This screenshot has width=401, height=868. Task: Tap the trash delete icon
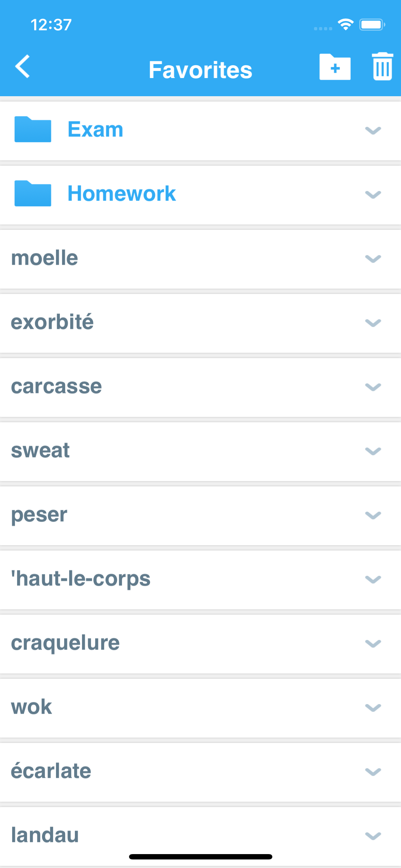click(382, 67)
